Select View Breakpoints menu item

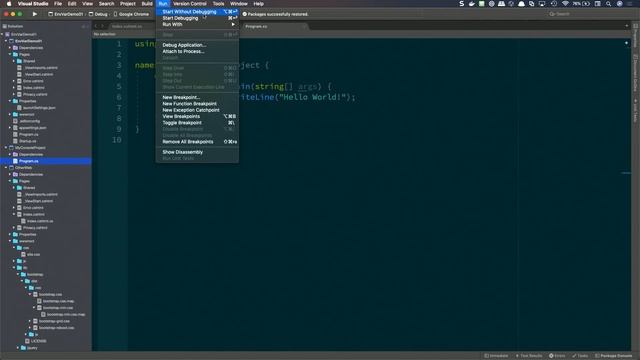coord(198,116)
